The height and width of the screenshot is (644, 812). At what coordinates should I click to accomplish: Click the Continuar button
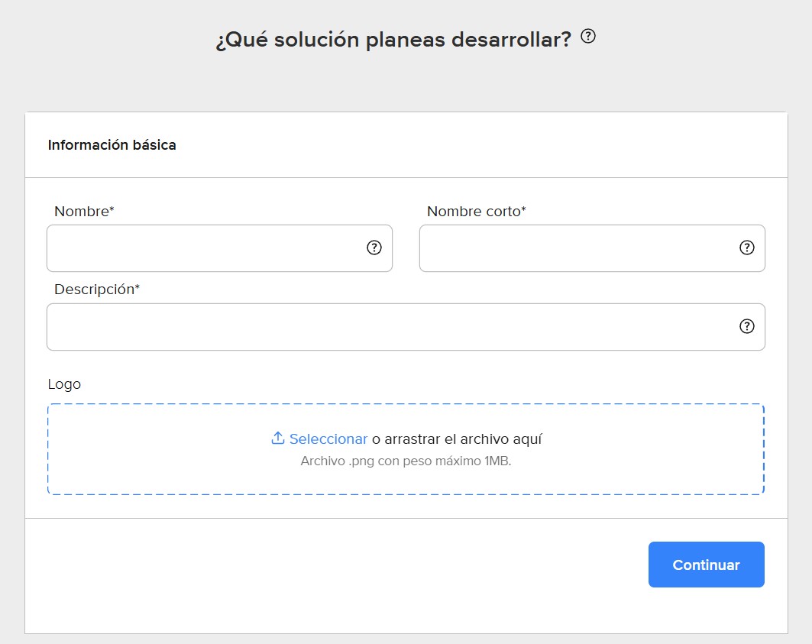[706, 565]
